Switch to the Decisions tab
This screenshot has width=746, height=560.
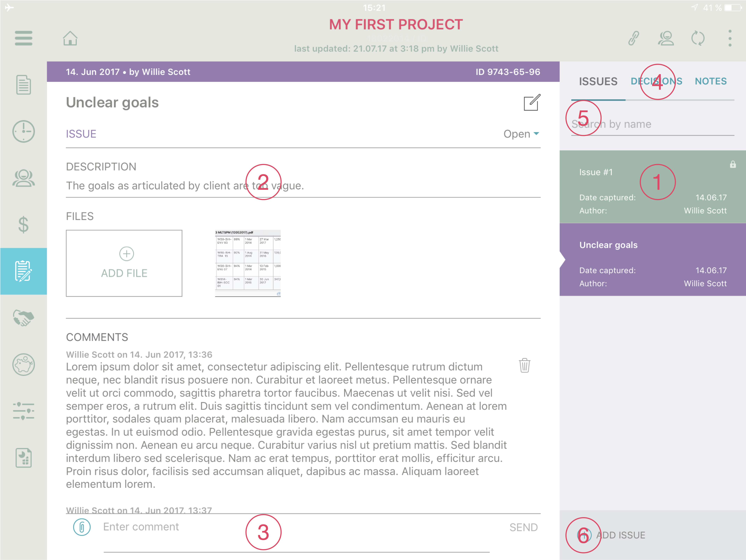tap(656, 81)
